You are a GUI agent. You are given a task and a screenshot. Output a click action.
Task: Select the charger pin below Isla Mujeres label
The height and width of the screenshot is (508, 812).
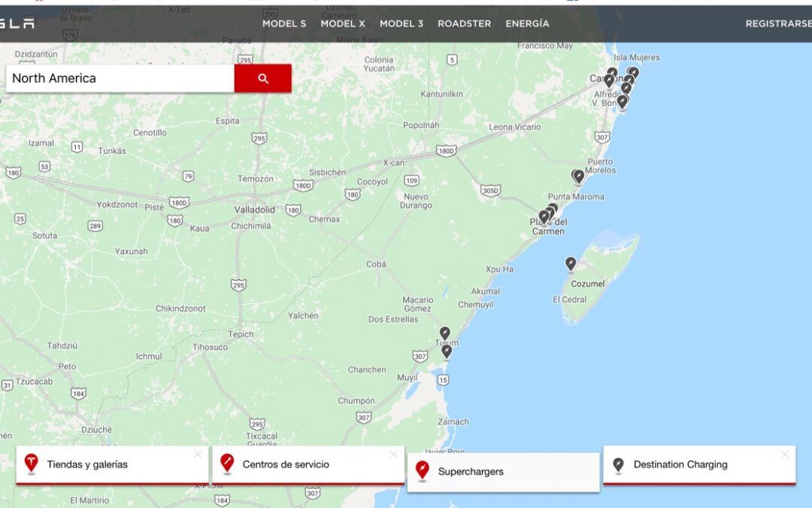(x=633, y=72)
